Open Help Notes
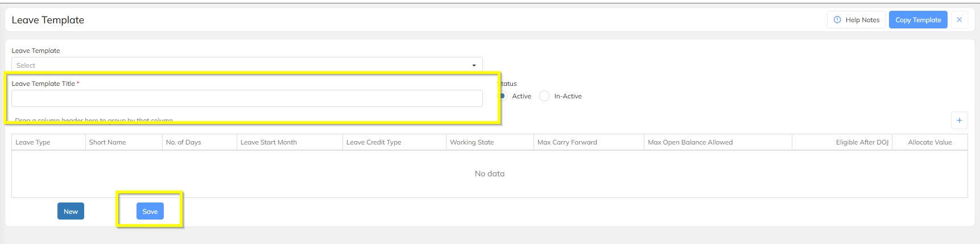Viewport: 980px width, 244px height. point(856,20)
